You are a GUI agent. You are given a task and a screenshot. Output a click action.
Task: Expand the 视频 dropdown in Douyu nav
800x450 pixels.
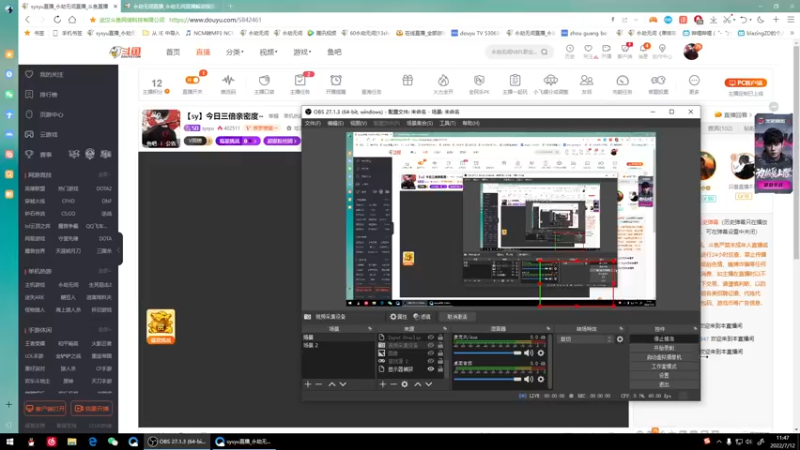[x=268, y=52]
